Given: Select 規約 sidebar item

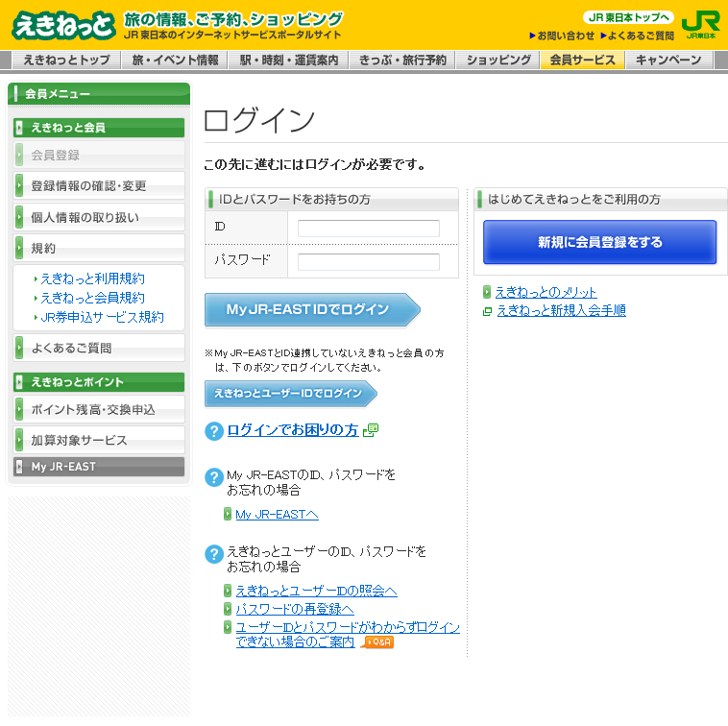Looking at the screenshot, I should pos(99,248).
